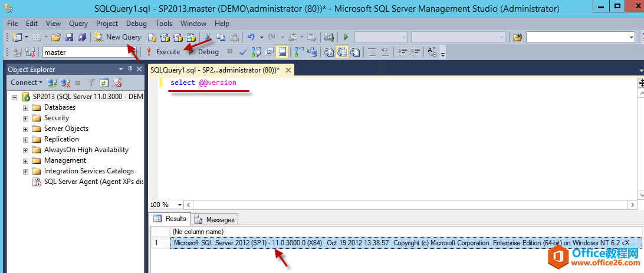The image size is (644, 273).
Task: Start debugging with the Debug button
Action: 204,52
